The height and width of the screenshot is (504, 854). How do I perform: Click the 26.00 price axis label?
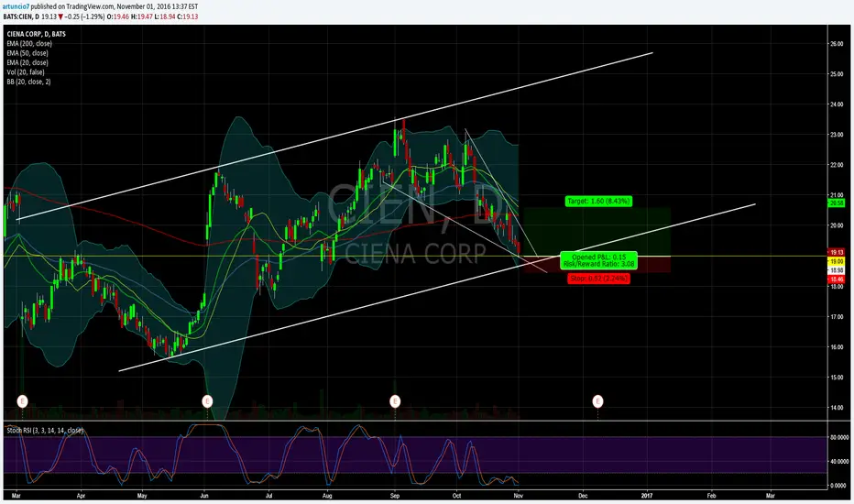pos(836,44)
